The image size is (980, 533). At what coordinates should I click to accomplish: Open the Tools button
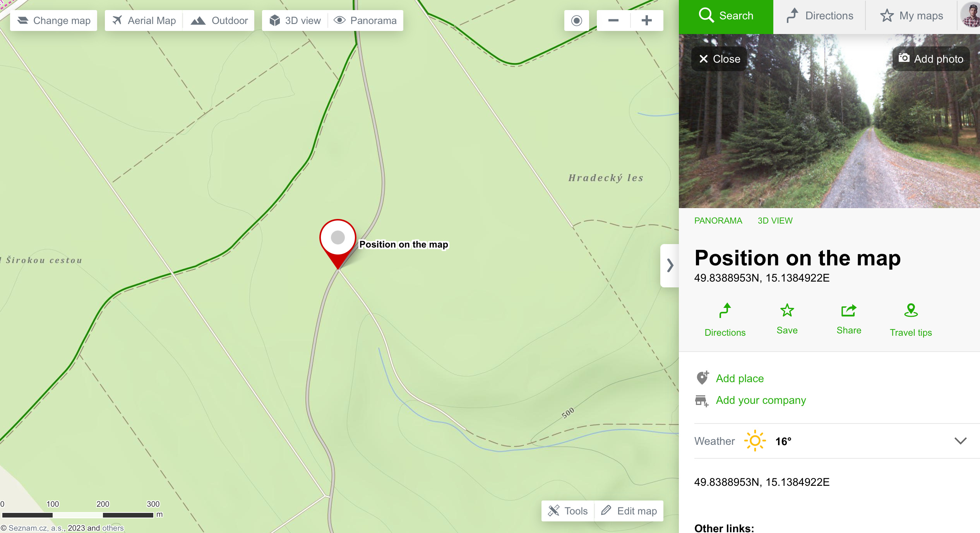pyautogui.click(x=568, y=511)
